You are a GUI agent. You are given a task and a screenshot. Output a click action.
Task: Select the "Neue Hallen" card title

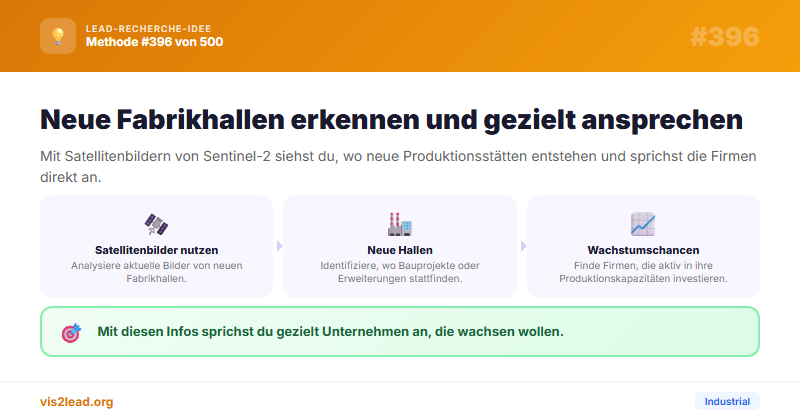[x=400, y=250]
